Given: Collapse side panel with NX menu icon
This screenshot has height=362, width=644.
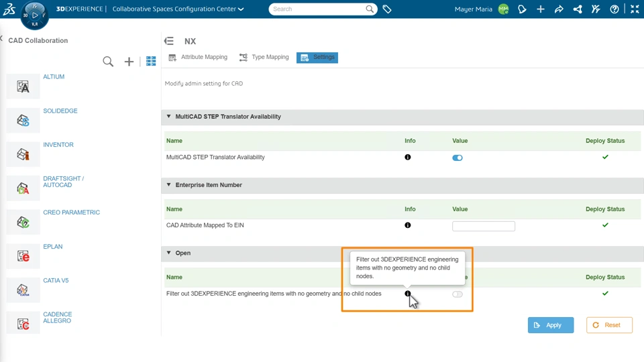Looking at the screenshot, I should 169,41.
